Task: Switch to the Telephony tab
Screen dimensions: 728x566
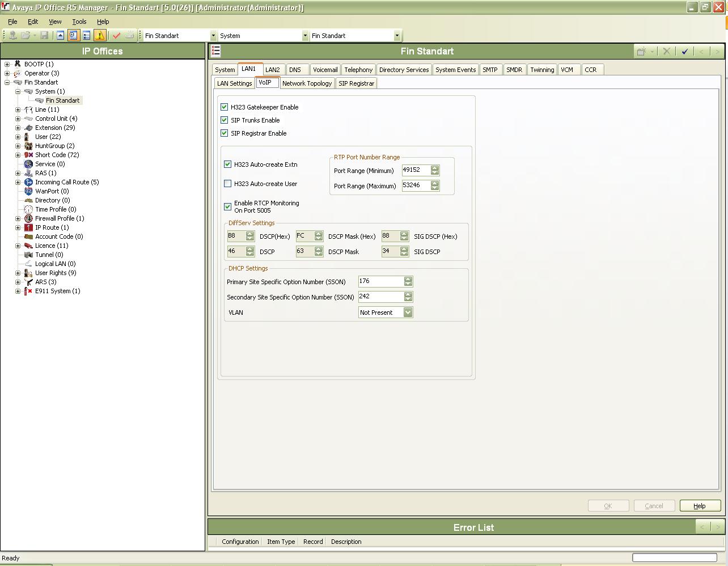Action: [358, 69]
